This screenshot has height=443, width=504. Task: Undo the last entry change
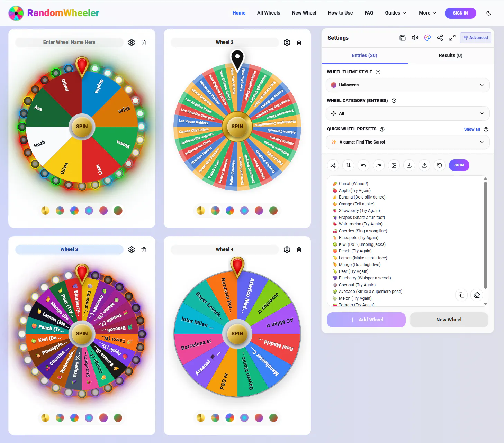[363, 165]
